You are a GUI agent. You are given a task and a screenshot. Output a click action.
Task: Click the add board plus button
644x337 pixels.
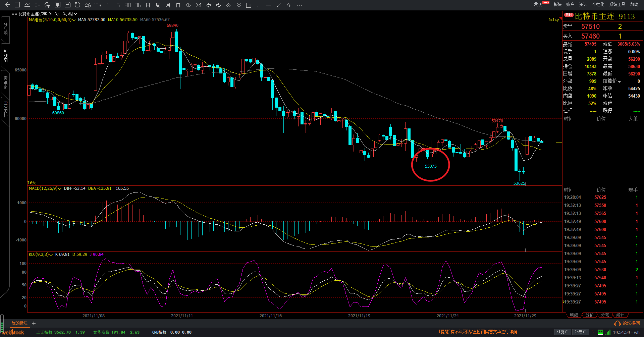(x=34, y=323)
